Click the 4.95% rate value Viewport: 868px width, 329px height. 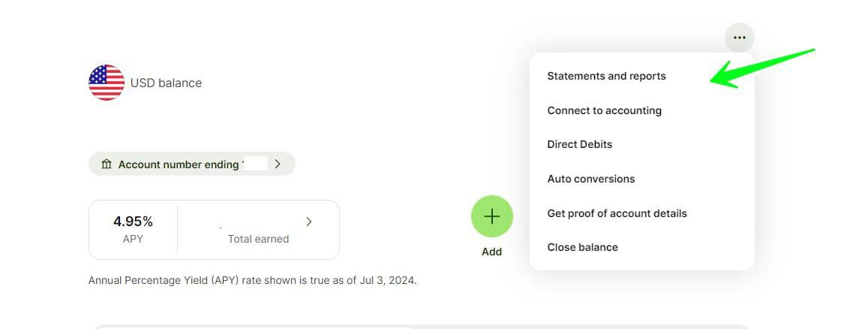[x=133, y=222]
